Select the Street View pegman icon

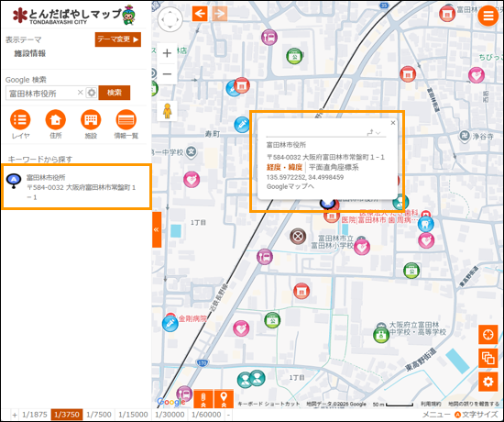pyautogui.click(x=167, y=111)
